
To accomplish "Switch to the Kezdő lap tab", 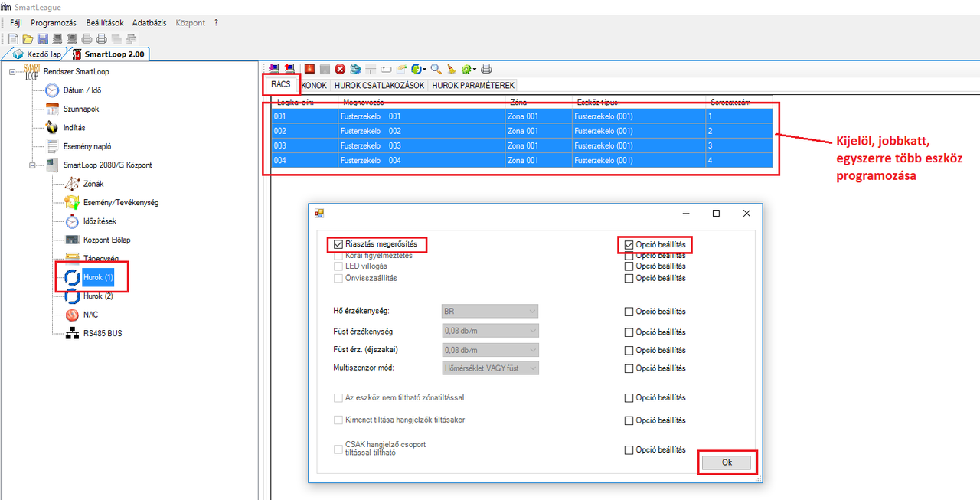I will point(36,54).
